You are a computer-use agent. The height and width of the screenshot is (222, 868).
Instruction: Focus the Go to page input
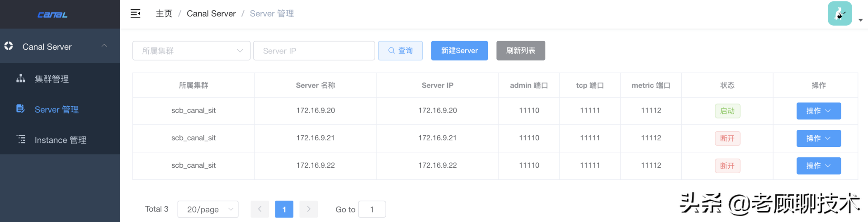(372, 209)
